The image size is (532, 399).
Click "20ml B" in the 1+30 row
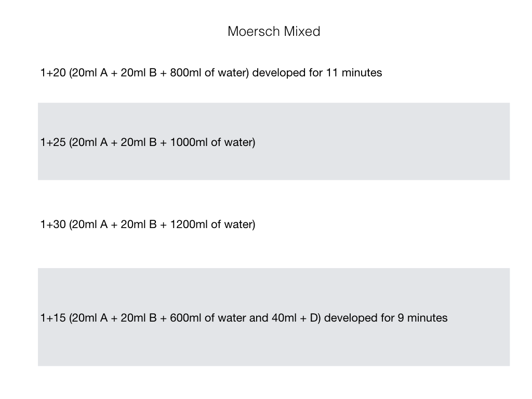pyautogui.click(x=138, y=224)
